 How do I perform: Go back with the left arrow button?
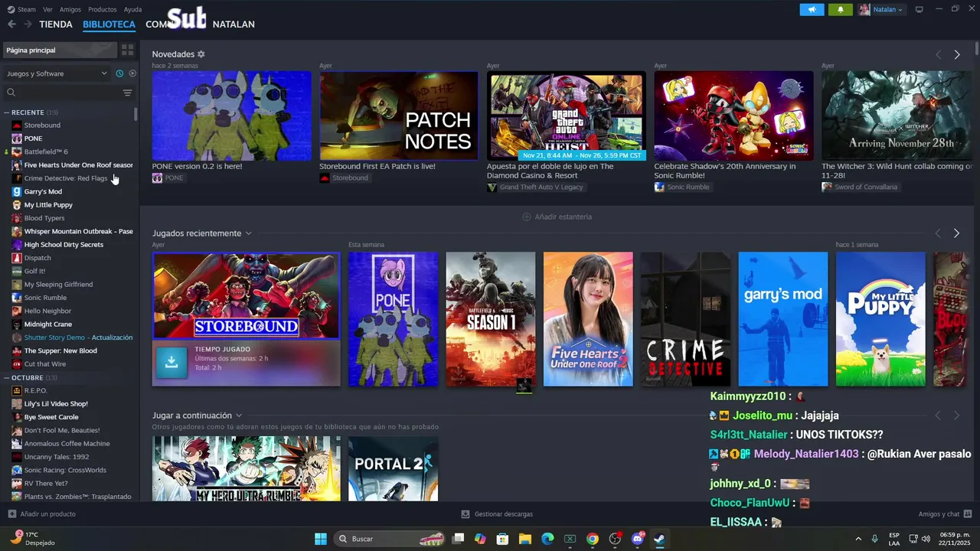[11, 24]
